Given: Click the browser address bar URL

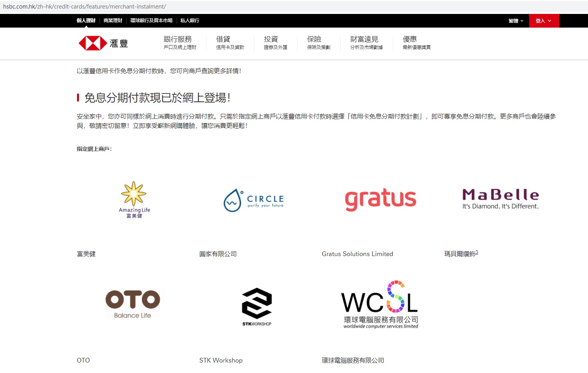Looking at the screenshot, I should click(84, 7).
